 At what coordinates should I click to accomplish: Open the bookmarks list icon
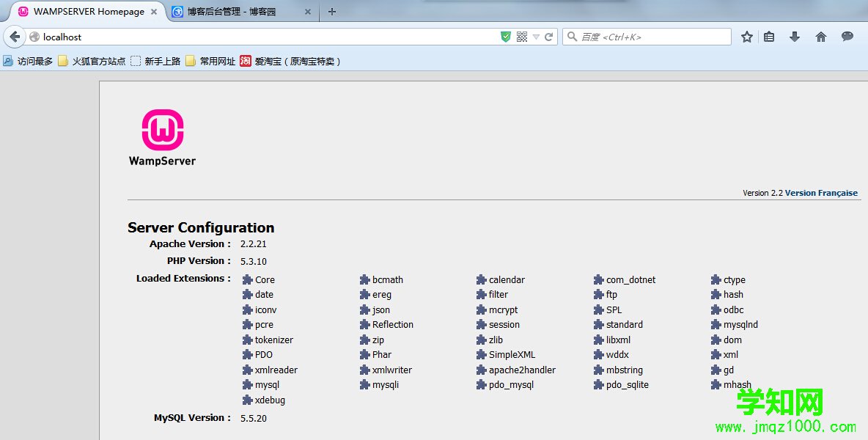pos(769,37)
